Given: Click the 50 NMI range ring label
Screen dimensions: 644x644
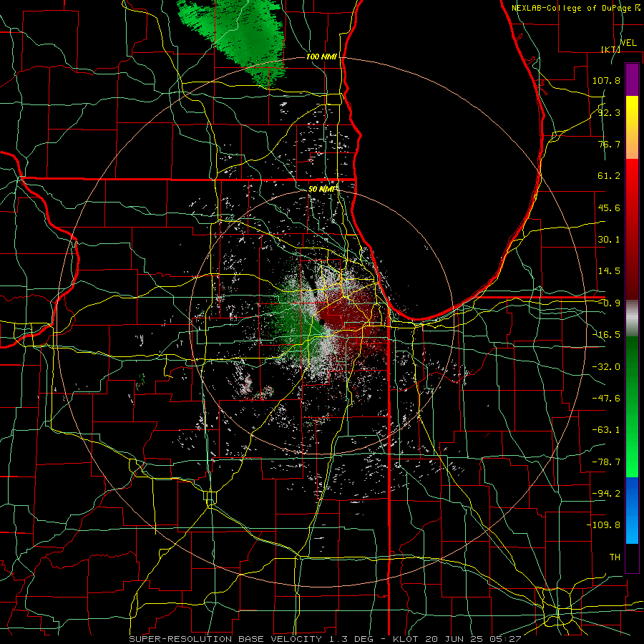Looking at the screenshot, I should (x=322, y=189).
